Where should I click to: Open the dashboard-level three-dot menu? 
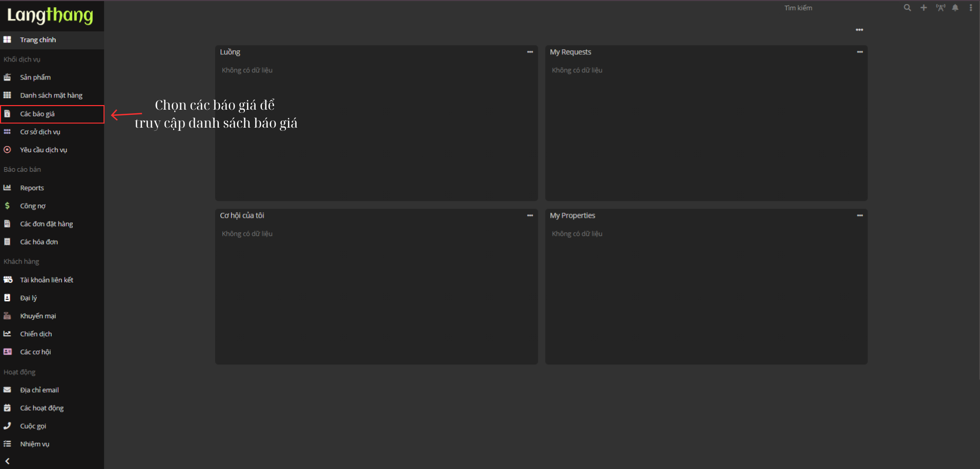859,30
